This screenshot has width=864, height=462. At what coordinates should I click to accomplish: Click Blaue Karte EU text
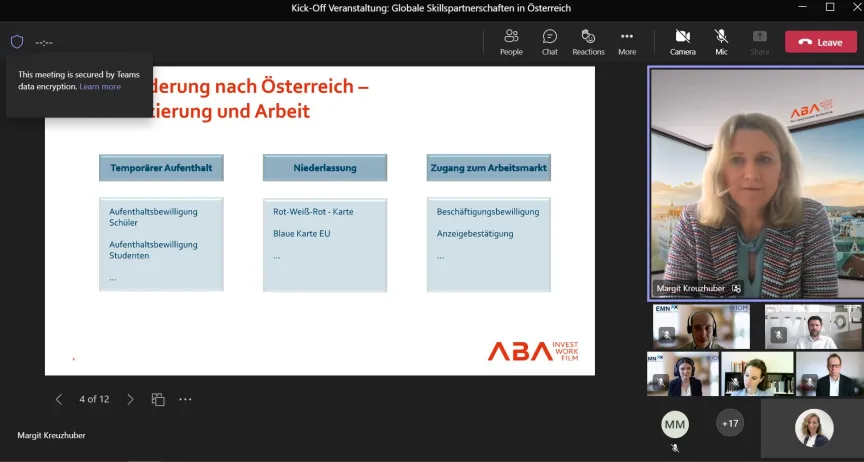pos(301,234)
